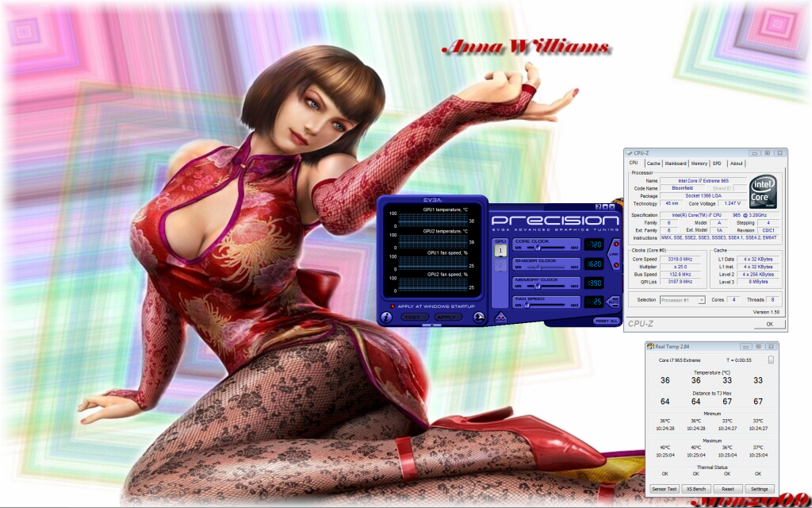812x508 pixels.
Task: Click the '1.247 V' core voltage value
Action: pos(732,204)
